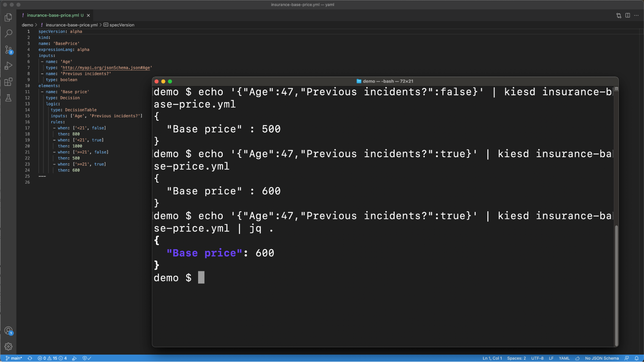Close the insurance-base-price.yml tab
The height and width of the screenshot is (362, 644).
coord(88,15)
